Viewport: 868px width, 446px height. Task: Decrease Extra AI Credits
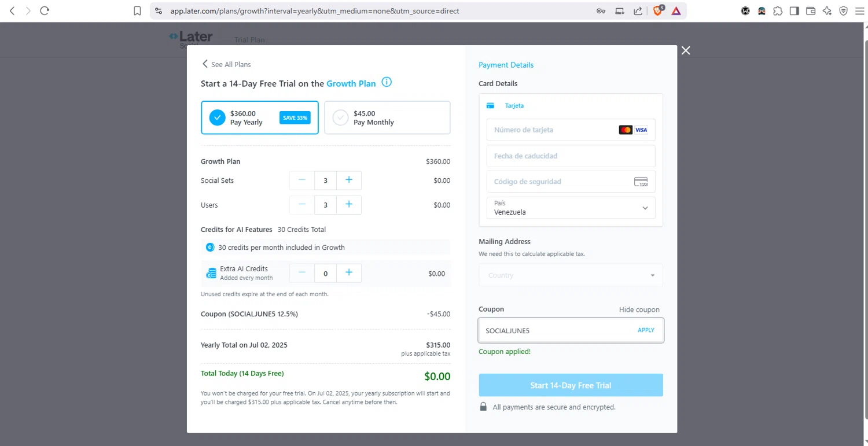(302, 273)
